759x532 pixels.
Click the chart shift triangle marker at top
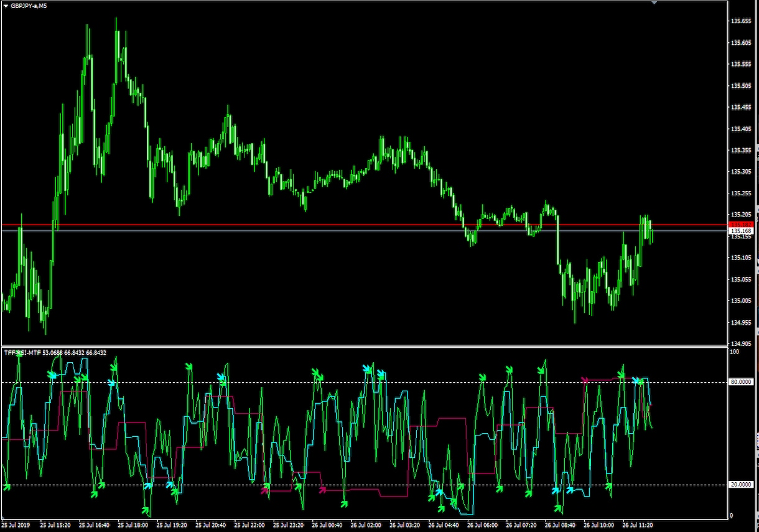653,2
